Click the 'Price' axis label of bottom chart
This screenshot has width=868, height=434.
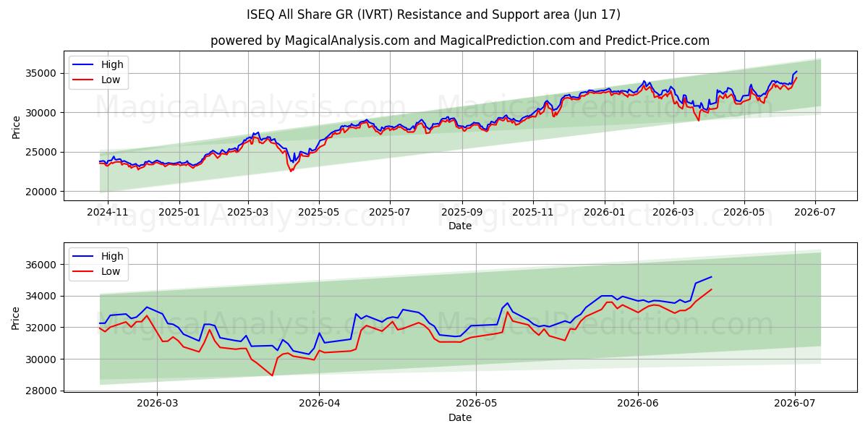(17, 317)
